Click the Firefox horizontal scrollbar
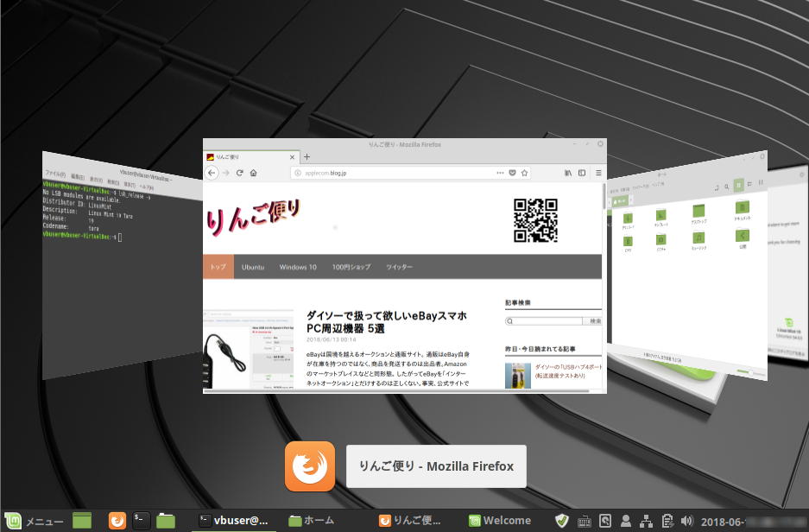The image size is (809, 532). point(396,391)
